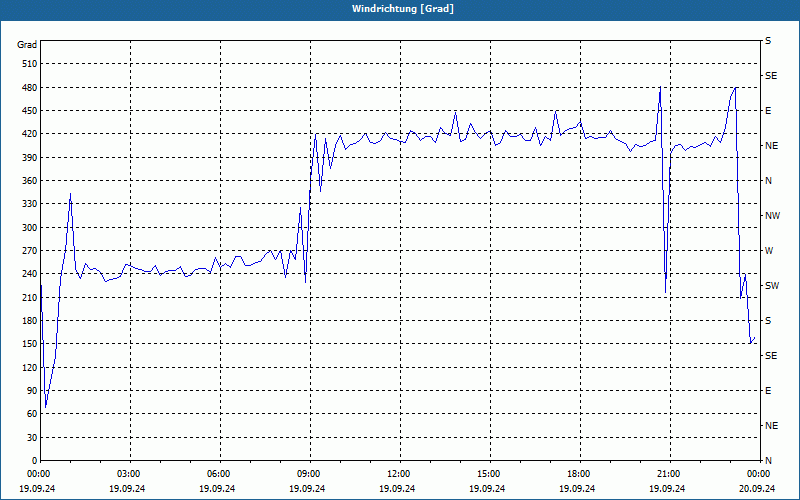Click the NW compass label on the right axis
800x500 pixels.
pos(772,216)
